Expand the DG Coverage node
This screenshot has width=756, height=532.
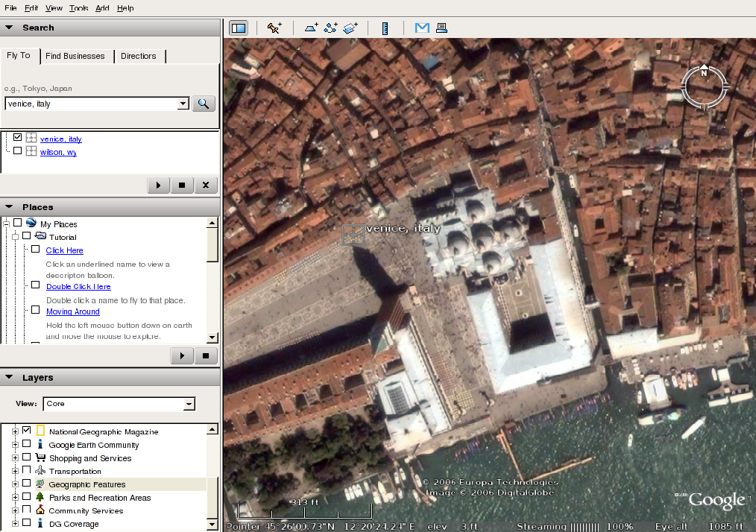[x=15, y=523]
